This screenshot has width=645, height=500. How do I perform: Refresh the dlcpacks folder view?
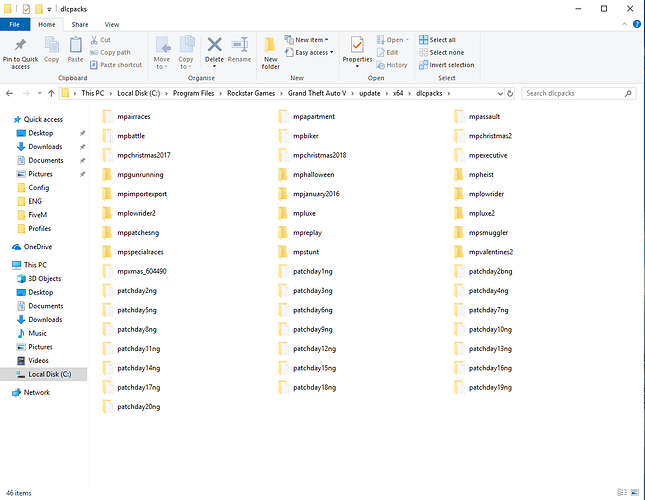510,93
